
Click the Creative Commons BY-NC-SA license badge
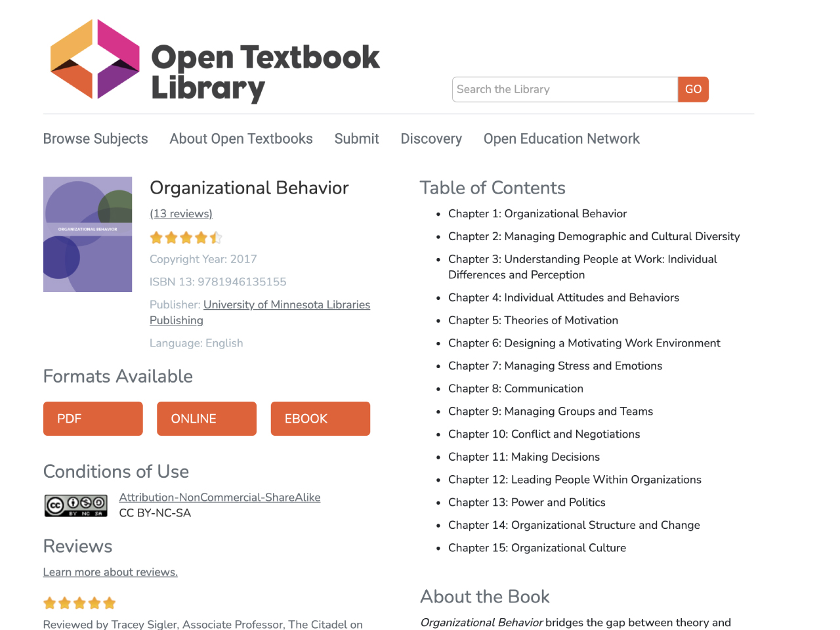[76, 505]
